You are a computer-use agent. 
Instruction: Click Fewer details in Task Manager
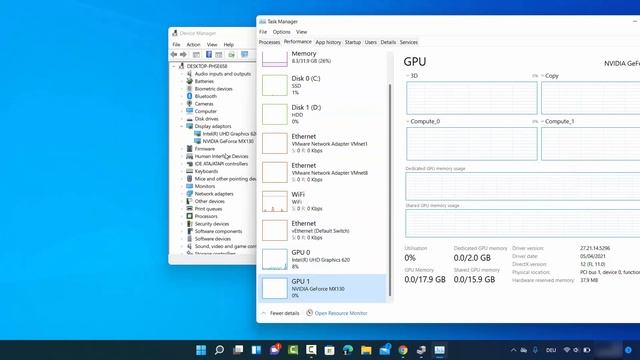click(280, 313)
